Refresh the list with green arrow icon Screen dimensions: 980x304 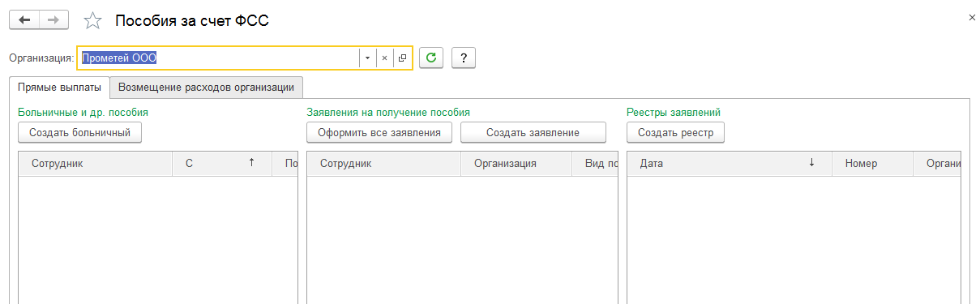(x=431, y=58)
